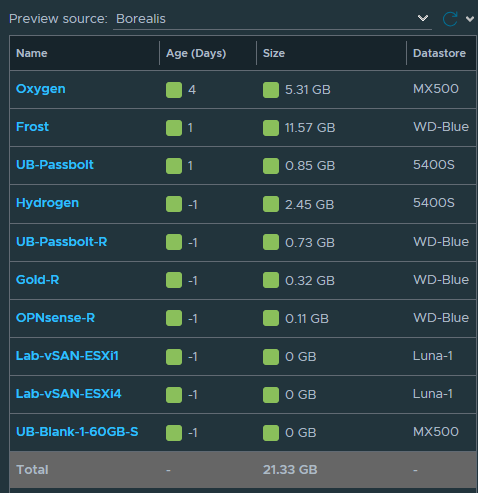Click green age indicator for UB-Passbolt
478x493 pixels.
pos(174,166)
